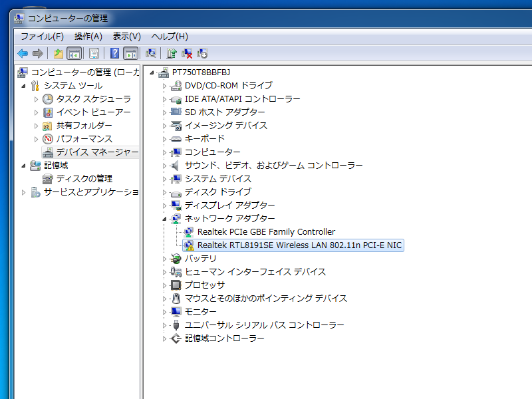Click the プロセッサ chip icon

(176, 285)
